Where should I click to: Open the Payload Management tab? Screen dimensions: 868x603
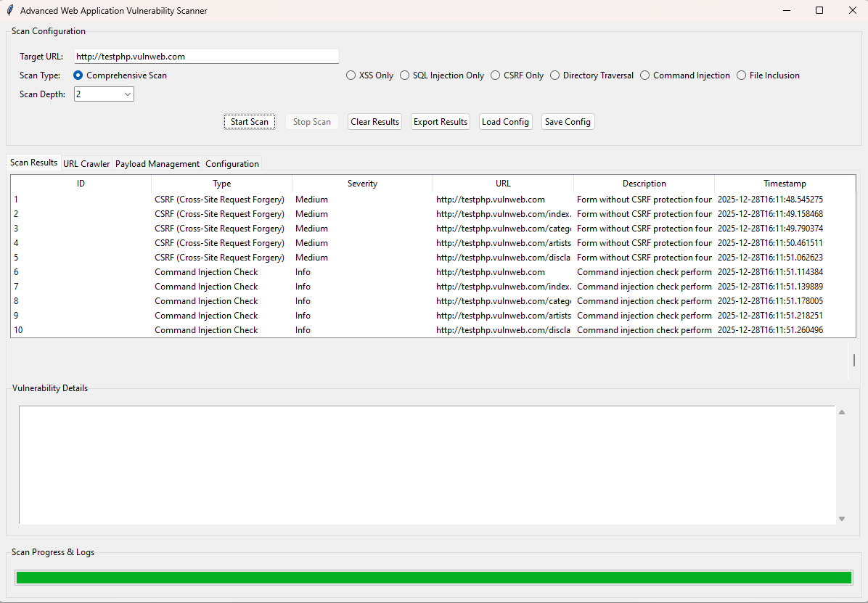tap(157, 164)
